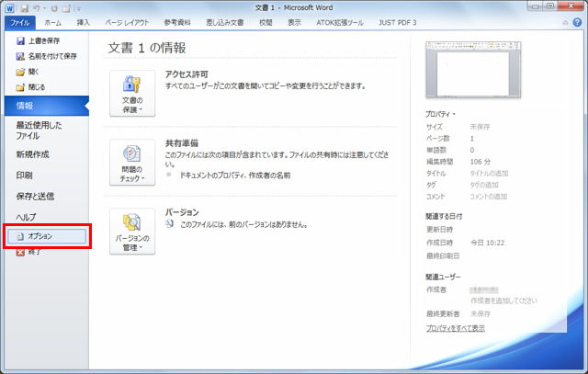Screen dimensions: 588x374
Task: Click the 関連ユーザー section heading
Action: pos(443,277)
